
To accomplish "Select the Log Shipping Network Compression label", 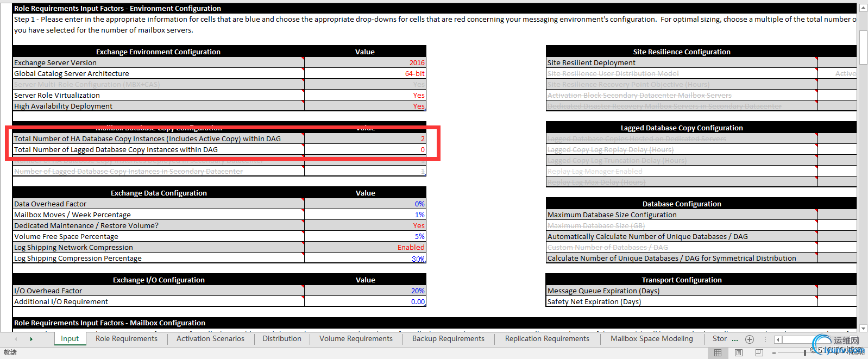I will point(158,247).
